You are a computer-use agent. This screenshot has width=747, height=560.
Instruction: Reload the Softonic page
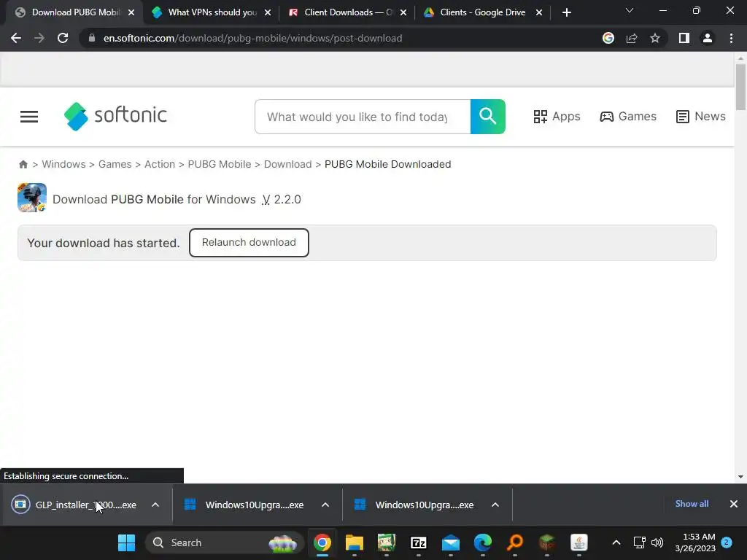pos(63,38)
